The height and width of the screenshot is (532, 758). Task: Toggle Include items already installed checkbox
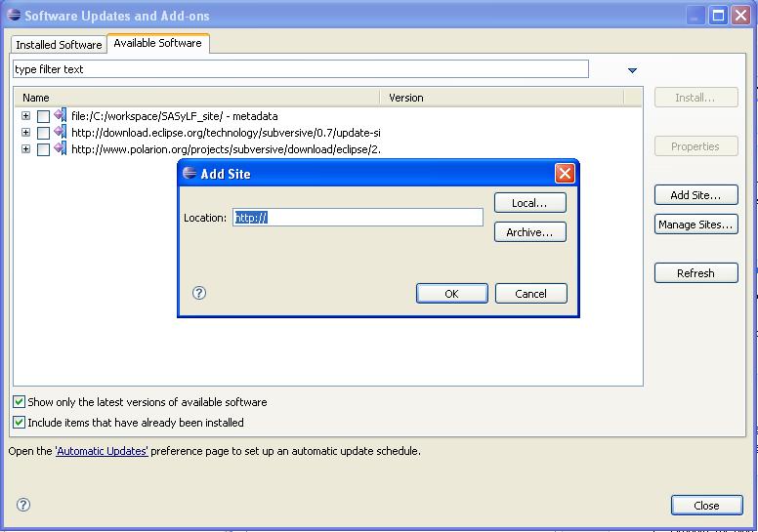tap(19, 423)
